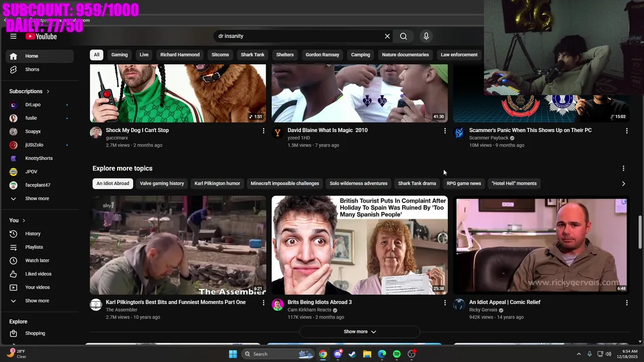Open the guccimarx channel avatar
Viewport: 644px width, 362px height.
pyautogui.click(x=96, y=133)
